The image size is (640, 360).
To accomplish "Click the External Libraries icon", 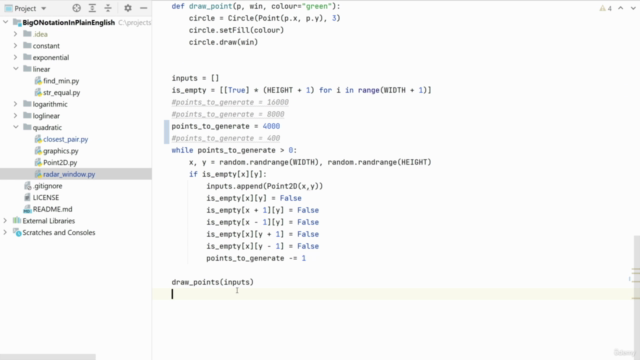I will tap(17, 221).
